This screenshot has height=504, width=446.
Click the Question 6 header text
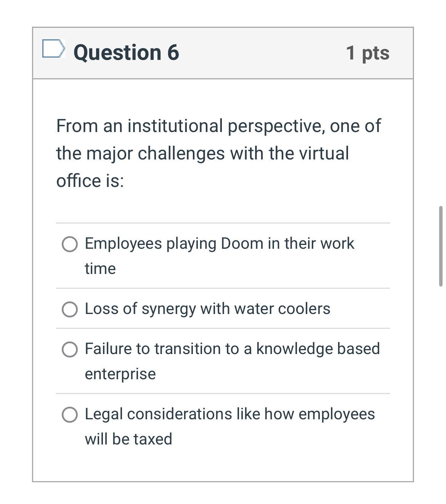coord(126,52)
